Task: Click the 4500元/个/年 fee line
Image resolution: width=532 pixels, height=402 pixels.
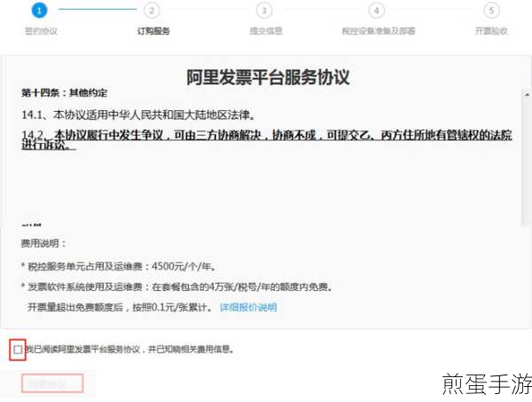Action: [x=119, y=266]
